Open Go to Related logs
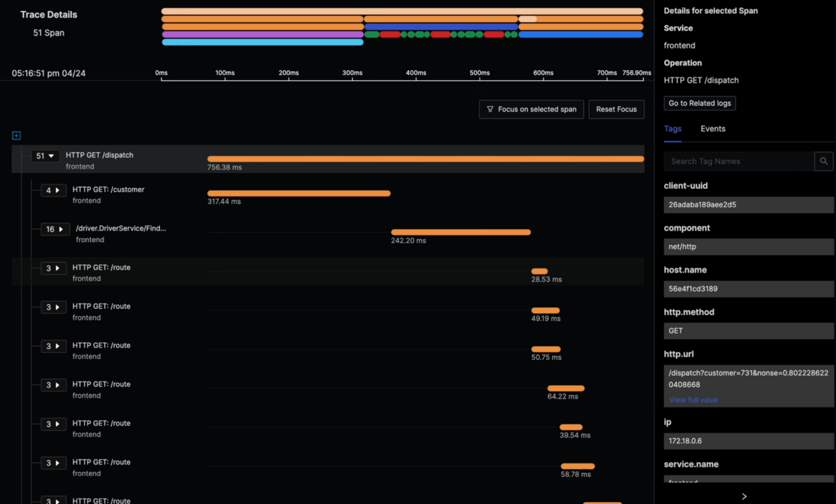 click(x=699, y=103)
